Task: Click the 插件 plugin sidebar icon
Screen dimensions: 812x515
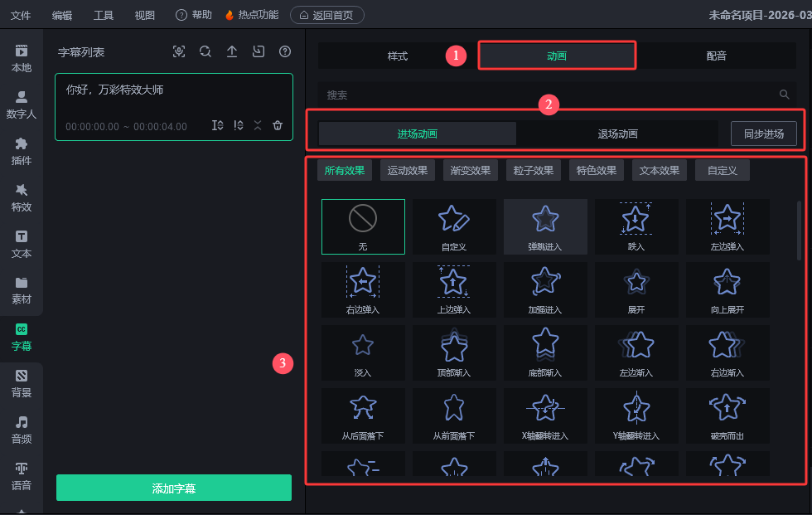Action: (x=22, y=151)
